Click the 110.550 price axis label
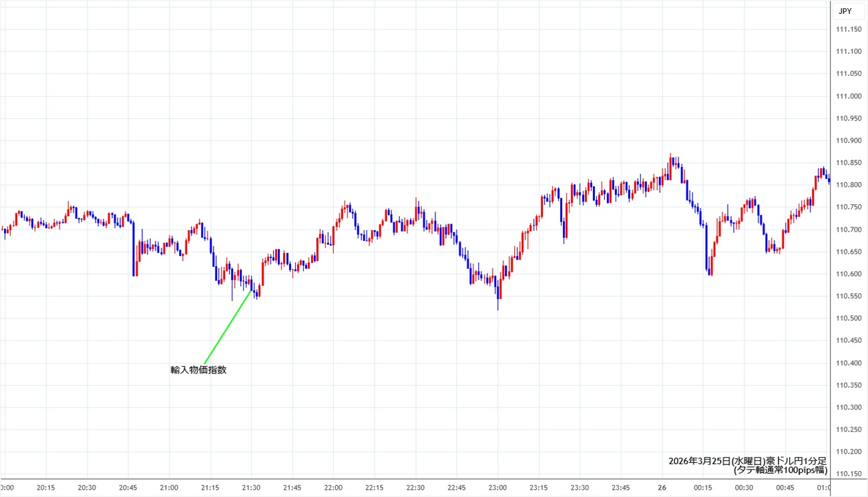Viewport: 868px width, 497px height. click(849, 296)
